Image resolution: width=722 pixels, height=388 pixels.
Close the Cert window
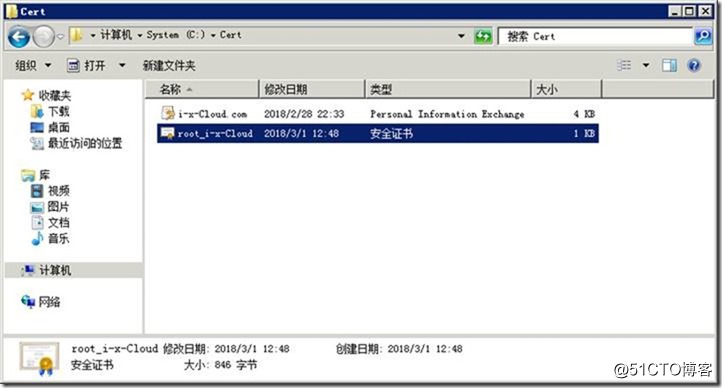click(x=705, y=11)
